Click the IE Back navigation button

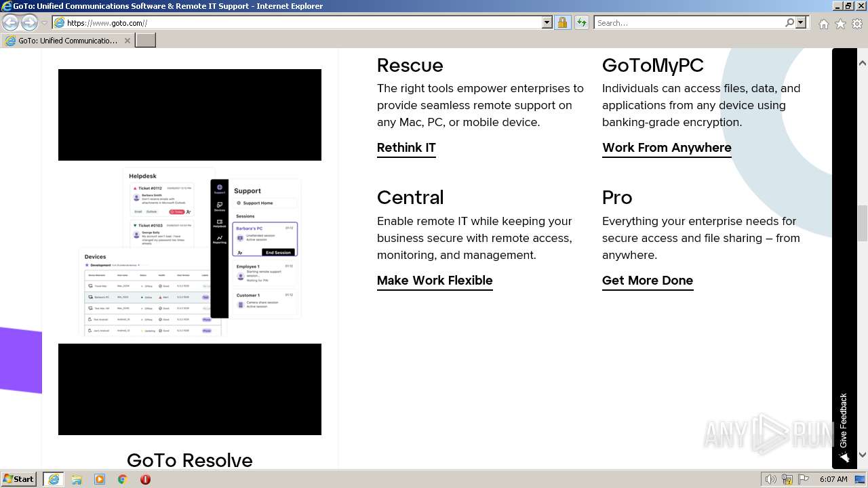(10, 22)
